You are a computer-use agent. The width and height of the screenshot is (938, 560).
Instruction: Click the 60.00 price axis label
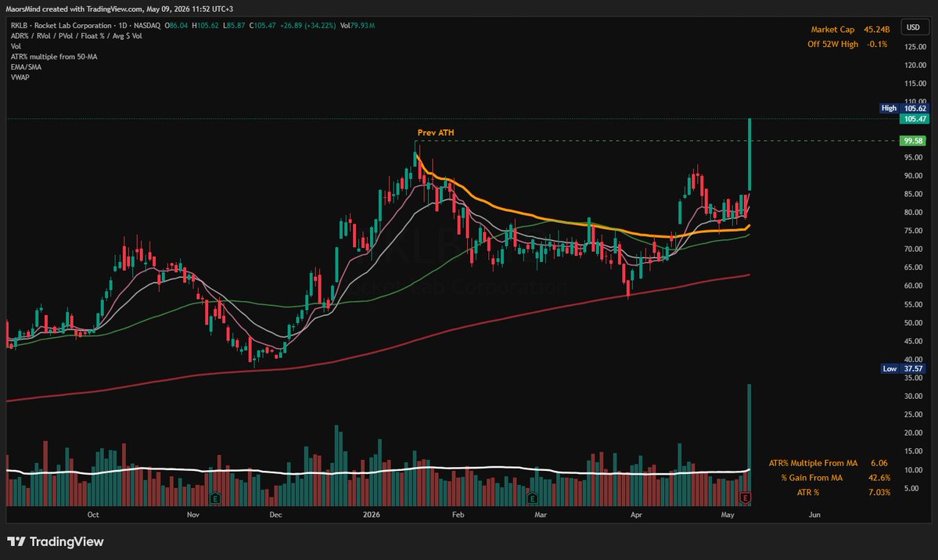click(913, 286)
